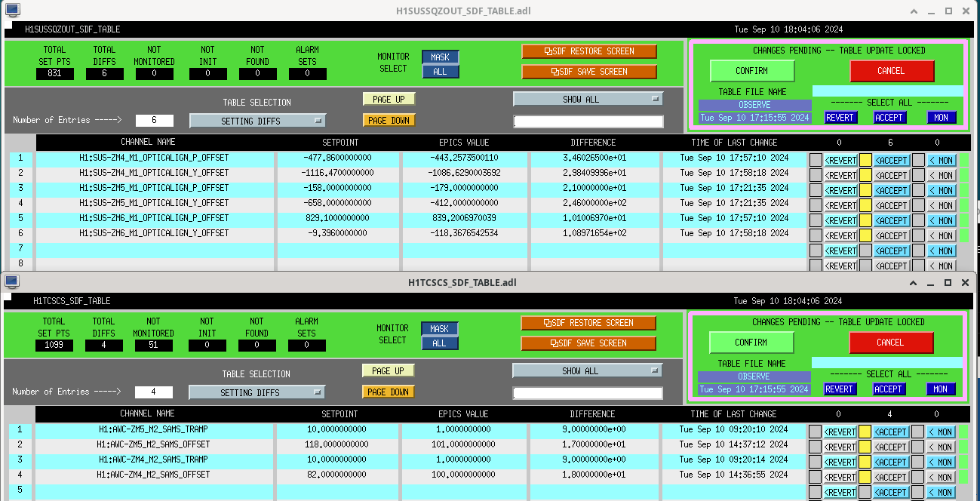Image resolution: width=980 pixels, height=501 pixels.
Task: Revert the SUS-ZM4_M1_OPTICALIGN_Y_OFFSET row
Action: coord(840,175)
